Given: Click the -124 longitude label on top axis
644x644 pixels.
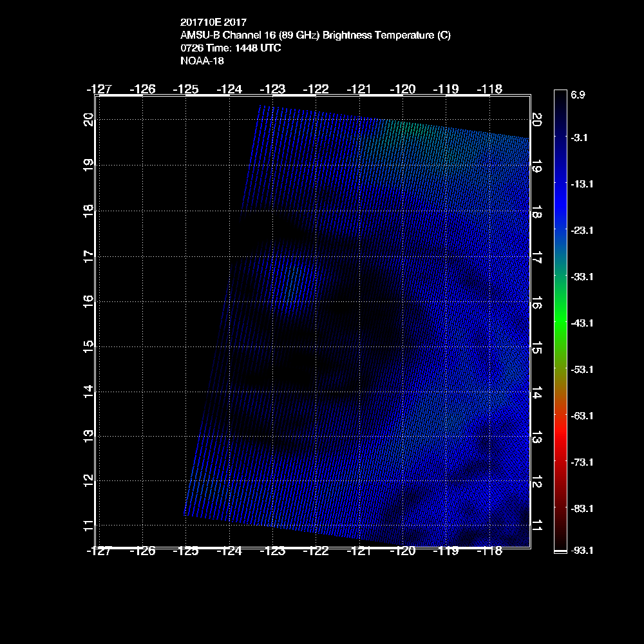Looking at the screenshot, I should pos(229,89).
